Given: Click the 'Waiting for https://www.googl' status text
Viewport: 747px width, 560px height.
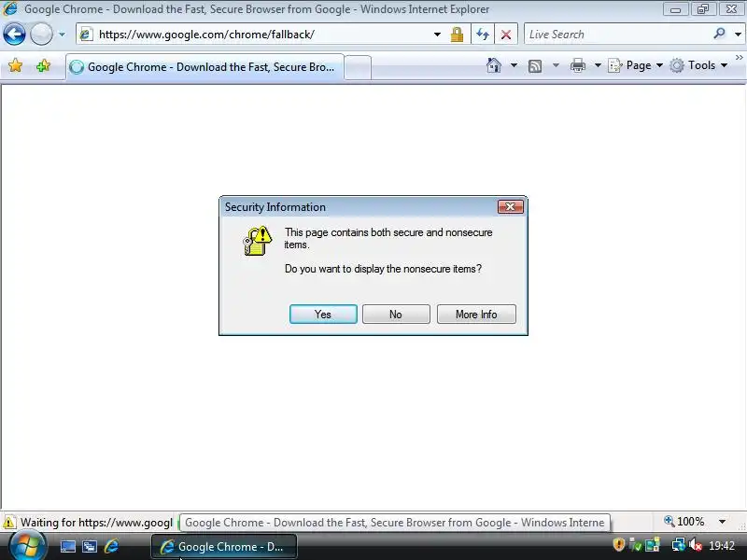Looking at the screenshot, I should (x=96, y=523).
